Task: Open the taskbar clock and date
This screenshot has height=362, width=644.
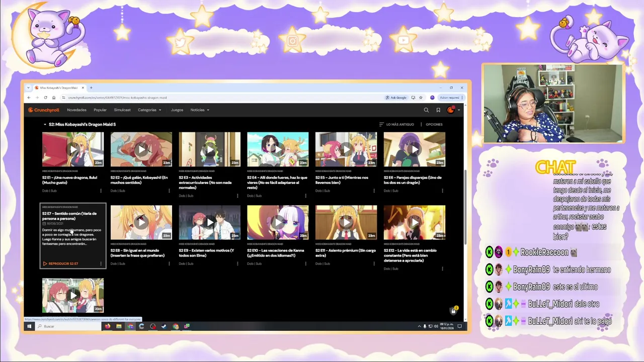Action: 447,326
